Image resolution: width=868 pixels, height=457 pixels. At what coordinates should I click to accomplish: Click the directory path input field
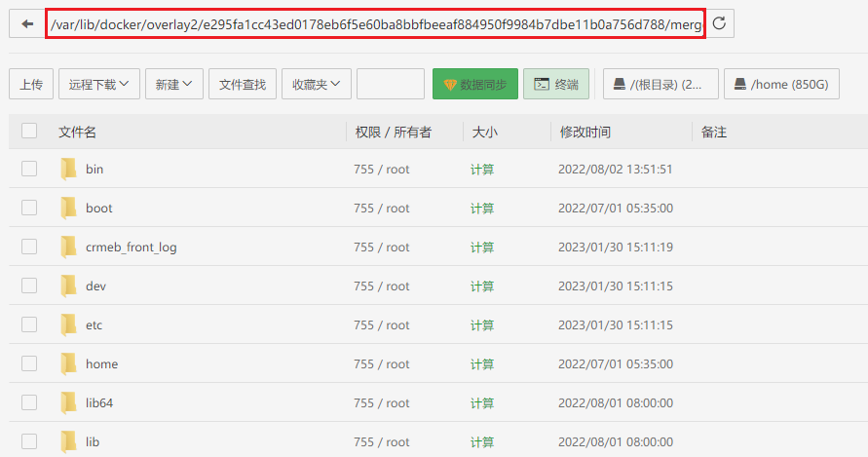(375, 23)
